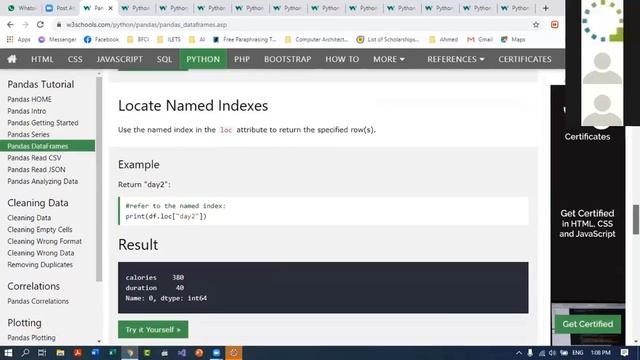The image size is (640, 360).
Task: Go back with the browser back arrow
Action: [10, 24]
